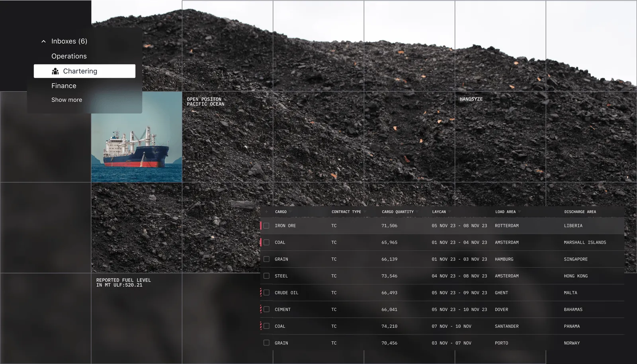
Task: Click the quantity 71,506 cell
Action: point(389,226)
